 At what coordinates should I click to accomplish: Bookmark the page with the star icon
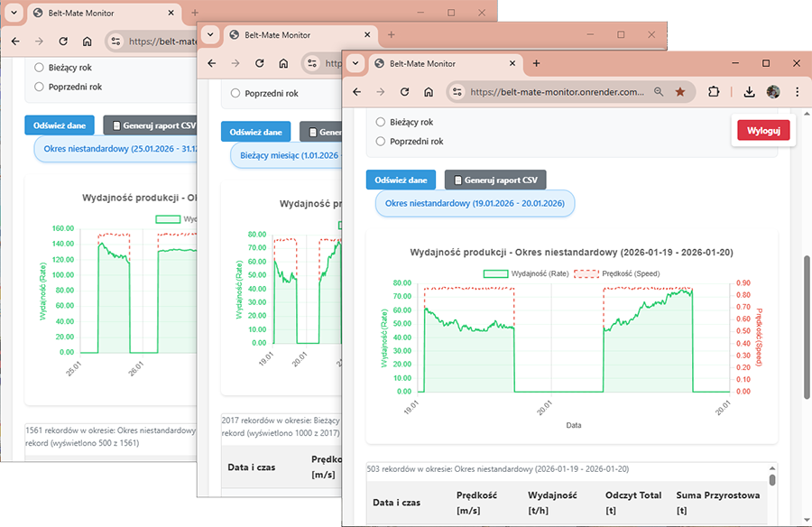(x=680, y=92)
